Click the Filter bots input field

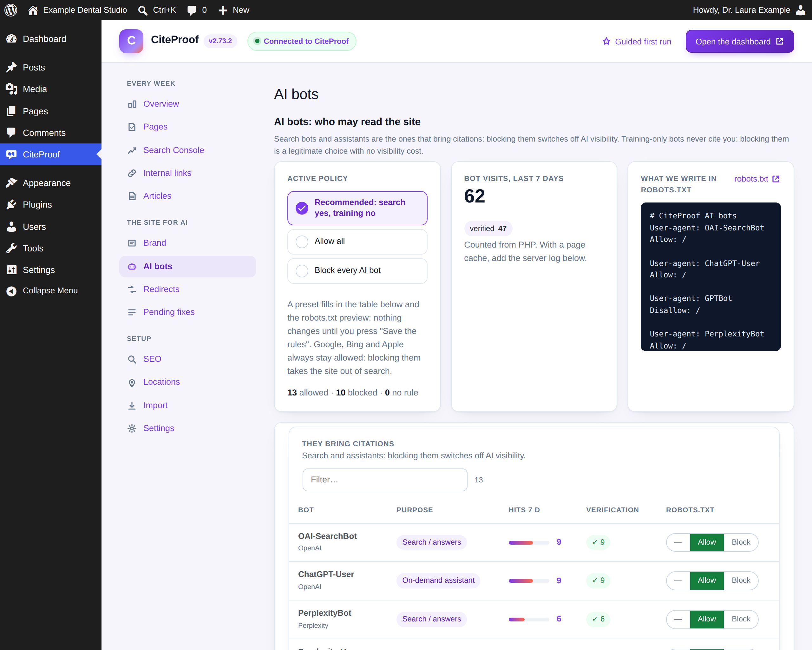[384, 480]
